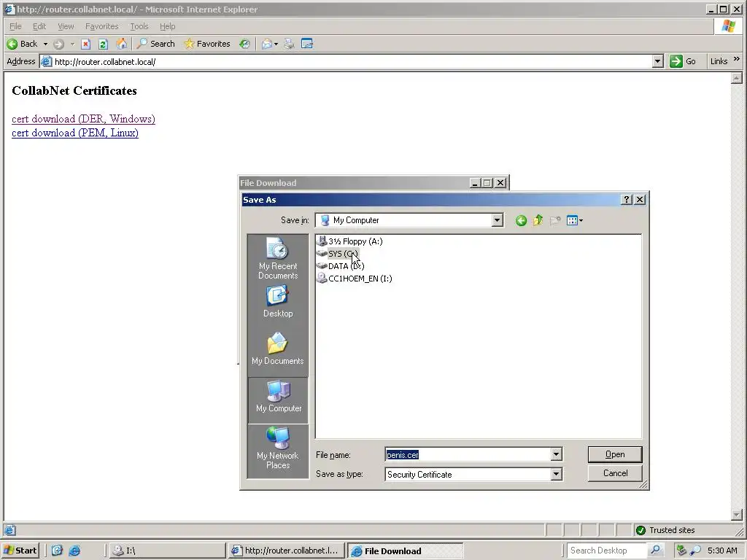Click the Windows Start button
Viewport: 747px width, 560px height.
[20, 551]
